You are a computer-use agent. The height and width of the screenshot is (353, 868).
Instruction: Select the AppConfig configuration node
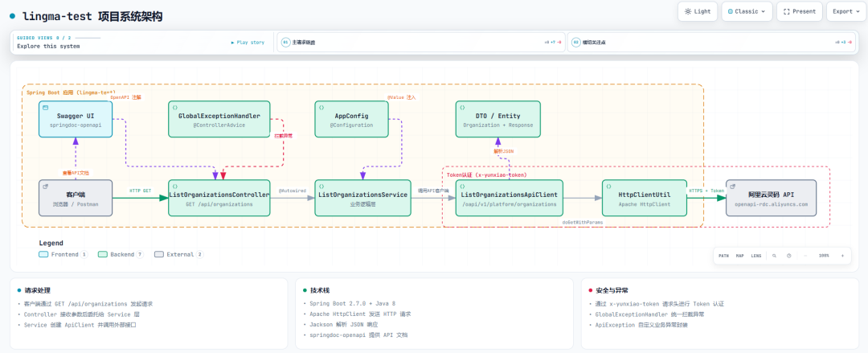click(x=351, y=118)
